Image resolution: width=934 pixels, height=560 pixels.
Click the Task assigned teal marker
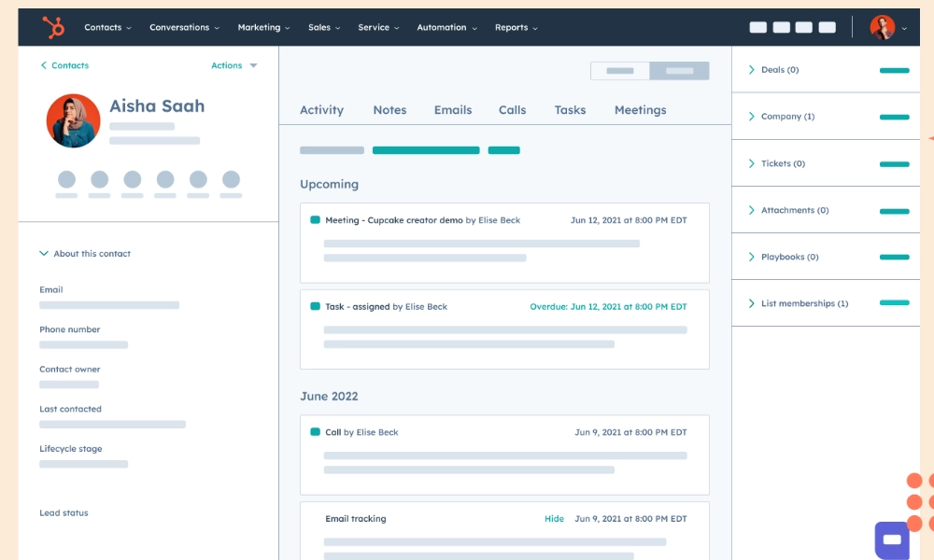point(315,306)
